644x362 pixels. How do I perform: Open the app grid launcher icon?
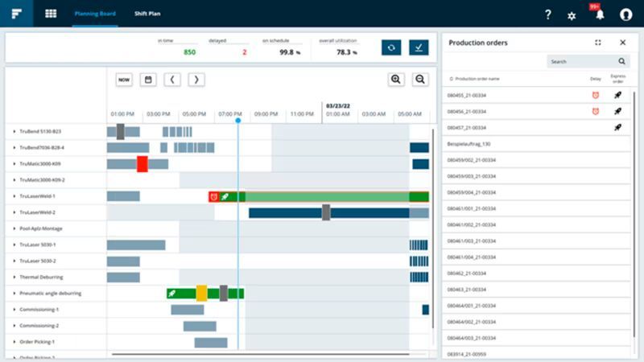pyautogui.click(x=51, y=14)
